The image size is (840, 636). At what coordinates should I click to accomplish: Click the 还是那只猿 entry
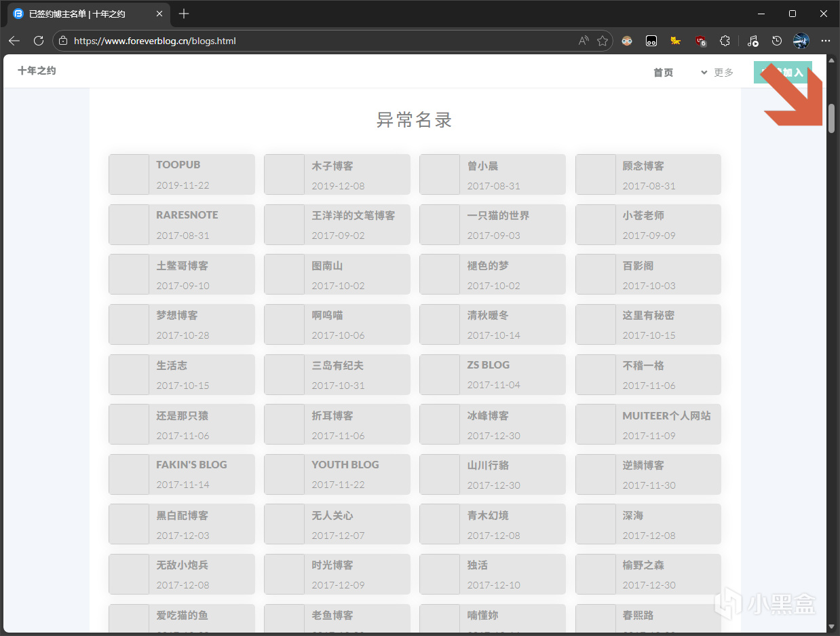tap(182, 424)
